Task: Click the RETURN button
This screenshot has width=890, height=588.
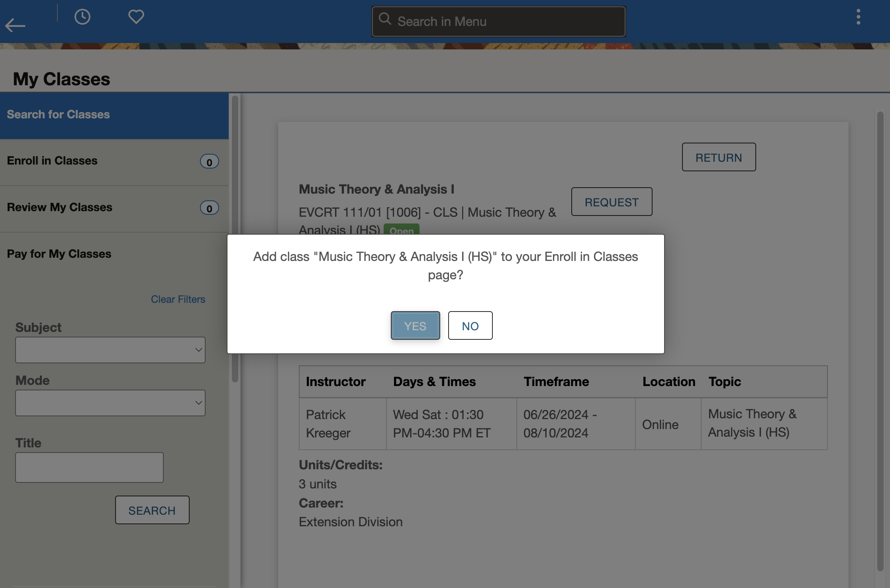Action: (719, 157)
